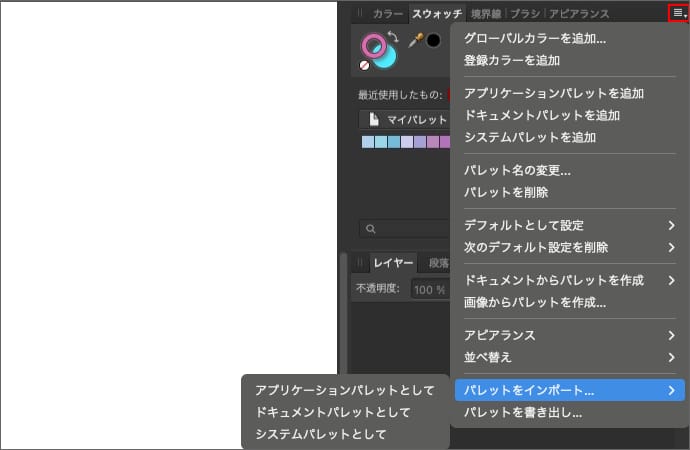690x450 pixels.
Task: Click パレットを書き出し… menu item
Action: 523,412
